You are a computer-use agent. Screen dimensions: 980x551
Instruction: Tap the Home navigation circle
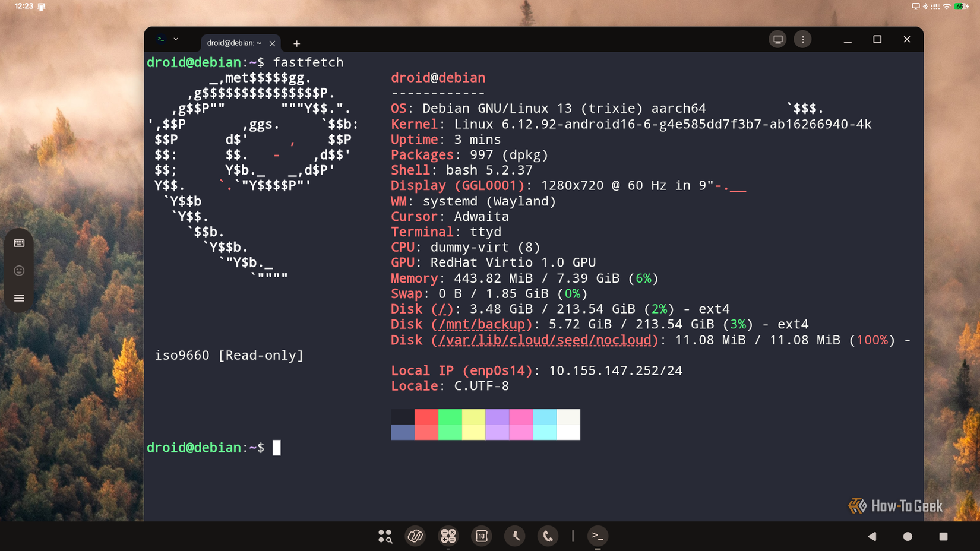tap(908, 536)
